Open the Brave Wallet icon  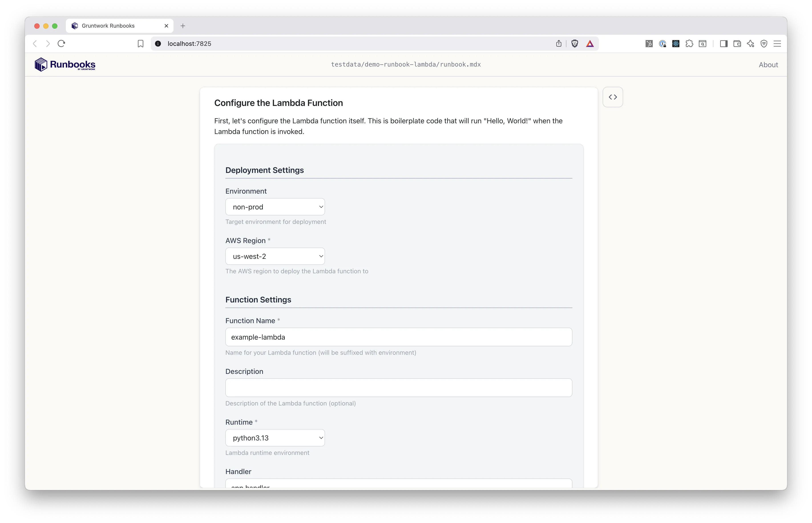[737, 43]
